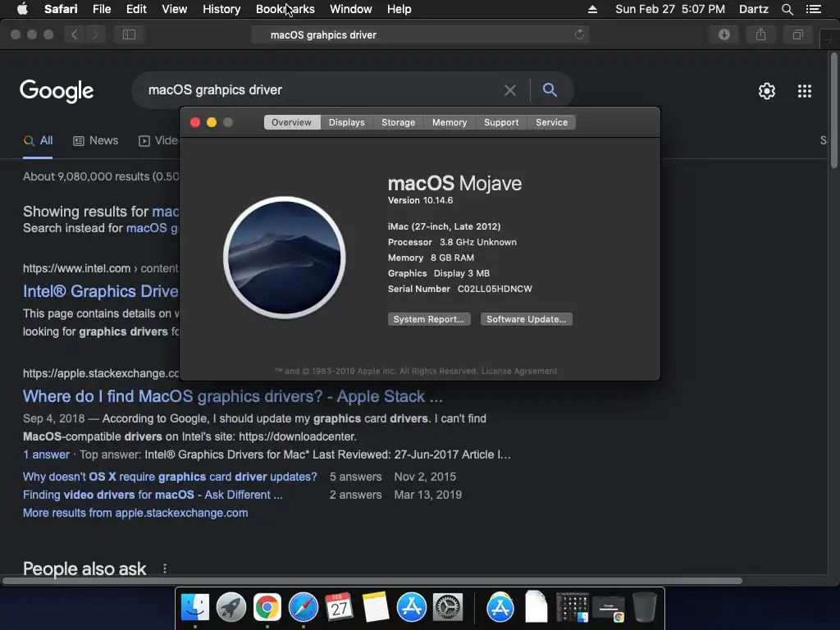
Task: Click the vertical scrollbar on the right
Action: click(834, 111)
